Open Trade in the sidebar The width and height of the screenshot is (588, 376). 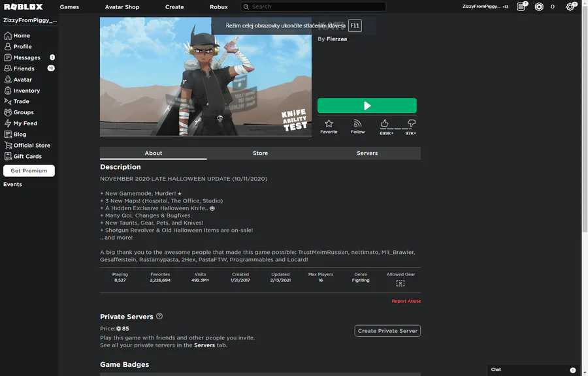16,101
